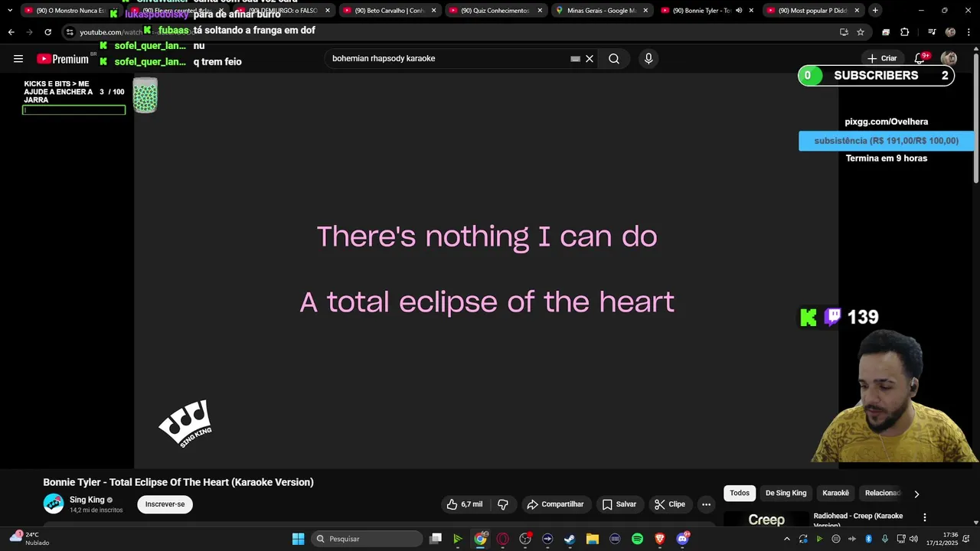Screen dimensions: 980x551
Task: Start voice search with the microphone
Action: tap(648, 59)
